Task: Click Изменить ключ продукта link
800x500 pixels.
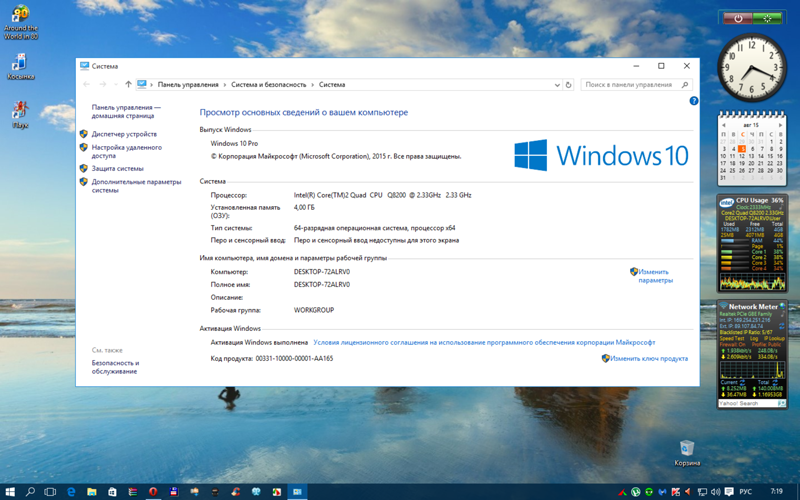Action: pos(649,359)
